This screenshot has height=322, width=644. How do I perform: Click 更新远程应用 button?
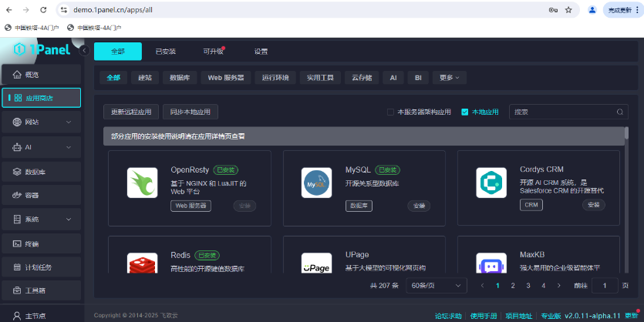(x=131, y=112)
